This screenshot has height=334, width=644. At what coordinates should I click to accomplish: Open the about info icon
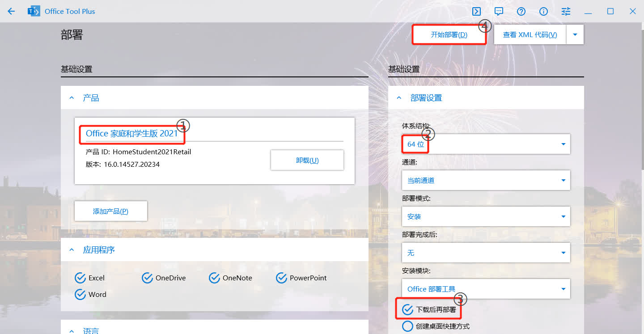pos(543,11)
